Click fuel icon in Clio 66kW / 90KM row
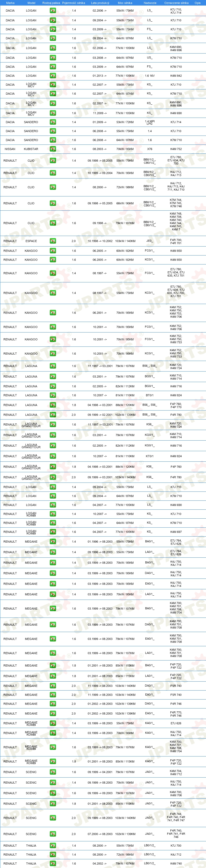Image resolution: width=206 pixels, height=868 pixels. point(53,203)
